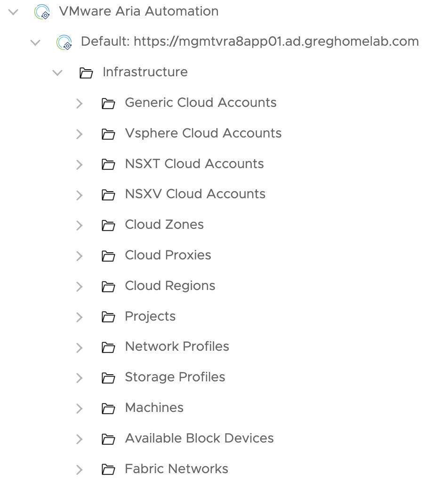Select NSXV Cloud Accounts in the tree
The width and height of the screenshot is (448, 483).
pyautogui.click(x=195, y=194)
